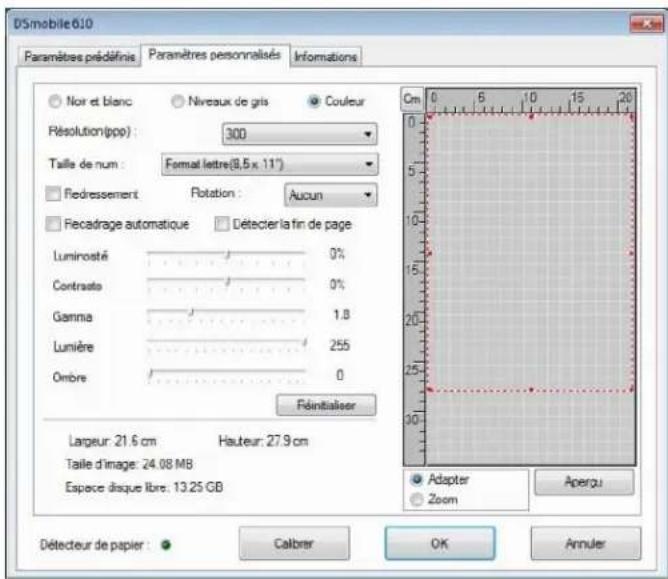668x579 pixels.
Task: Switch to Paramètres prédéfinis tab
Action: tap(79, 57)
